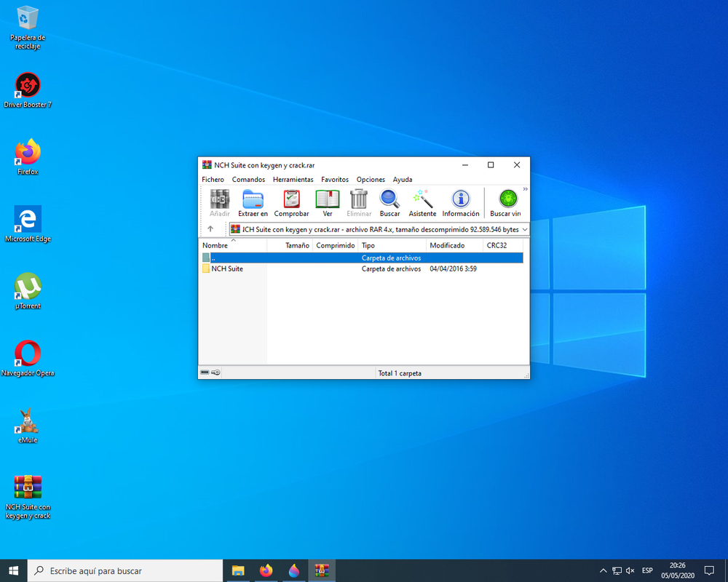Viewport: 728px width, 582px height.
Task: Click the muted volume tray icon
Action: click(x=630, y=570)
